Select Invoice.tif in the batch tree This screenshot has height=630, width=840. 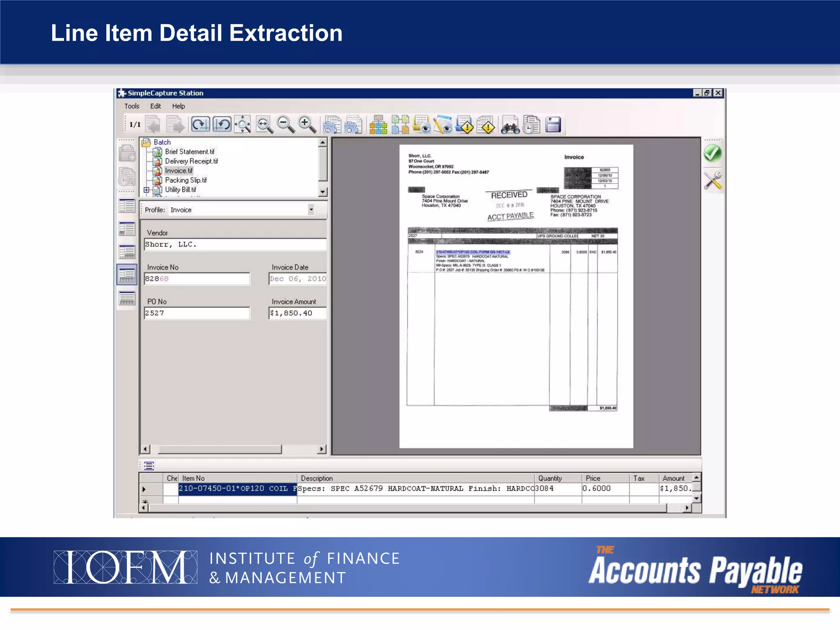click(178, 171)
